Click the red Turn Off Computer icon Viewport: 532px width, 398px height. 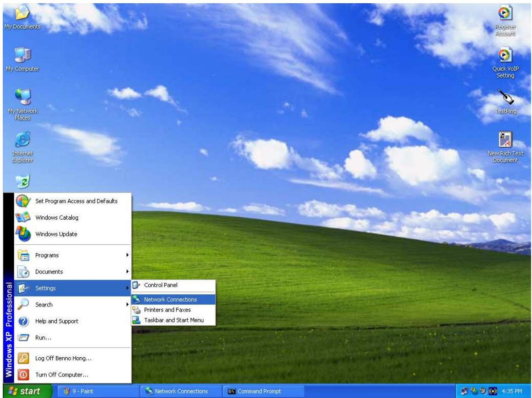click(x=23, y=375)
